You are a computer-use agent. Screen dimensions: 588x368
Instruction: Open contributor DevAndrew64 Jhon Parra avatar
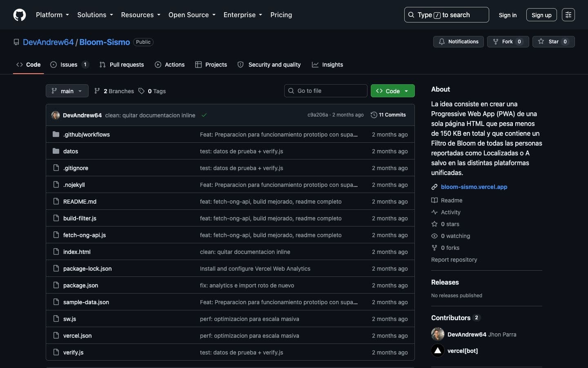438,334
